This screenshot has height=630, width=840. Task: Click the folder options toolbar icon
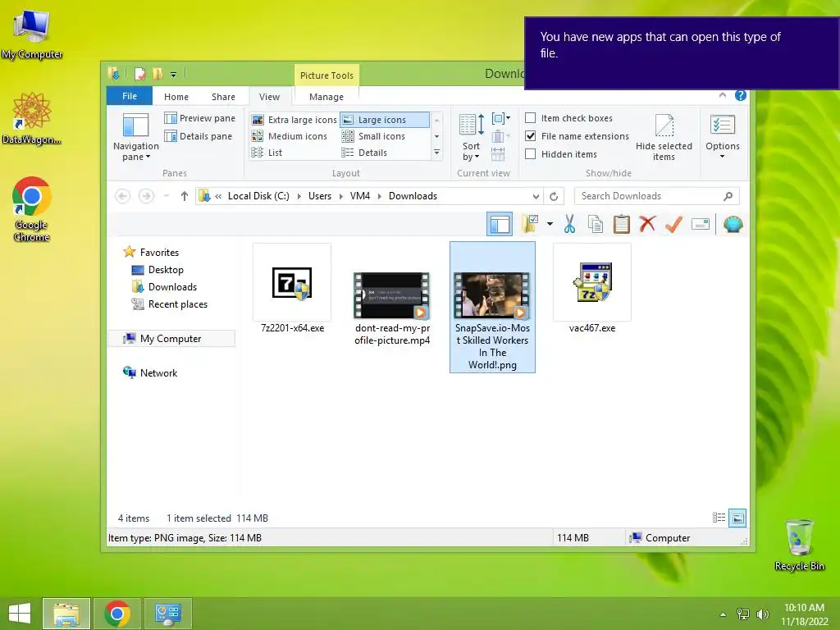pyautogui.click(x=530, y=224)
